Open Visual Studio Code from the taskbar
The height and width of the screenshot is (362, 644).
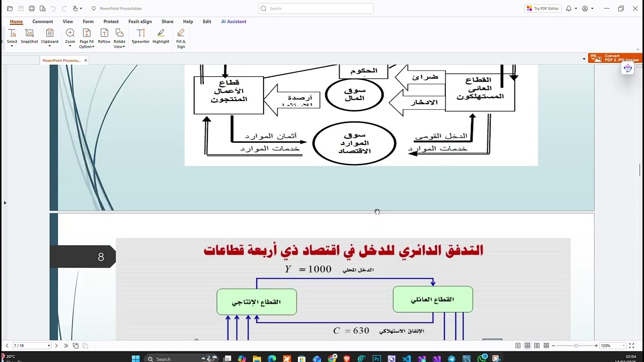pos(407,358)
